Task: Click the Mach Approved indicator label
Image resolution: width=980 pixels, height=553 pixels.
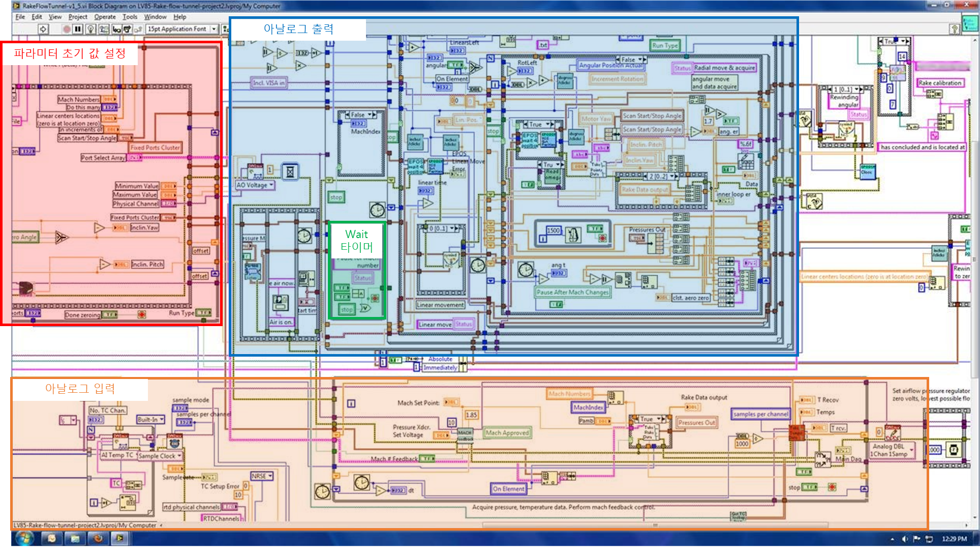Action: (x=507, y=433)
